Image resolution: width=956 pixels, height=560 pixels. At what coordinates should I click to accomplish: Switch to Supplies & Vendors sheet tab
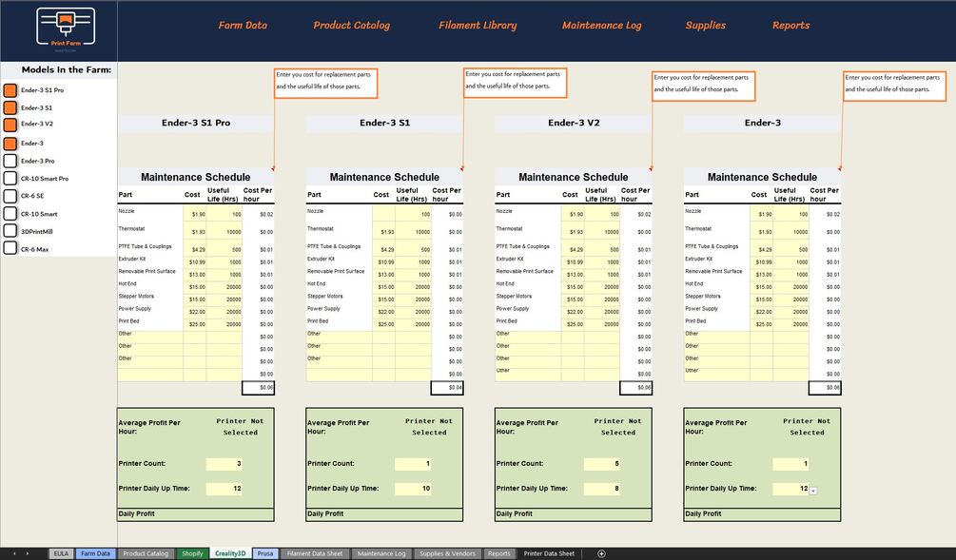(447, 553)
